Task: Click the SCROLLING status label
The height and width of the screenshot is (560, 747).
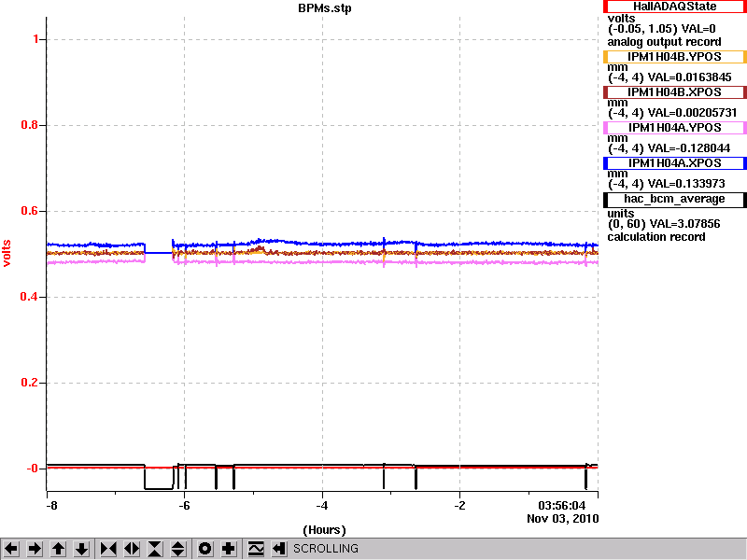Action: [x=325, y=549]
